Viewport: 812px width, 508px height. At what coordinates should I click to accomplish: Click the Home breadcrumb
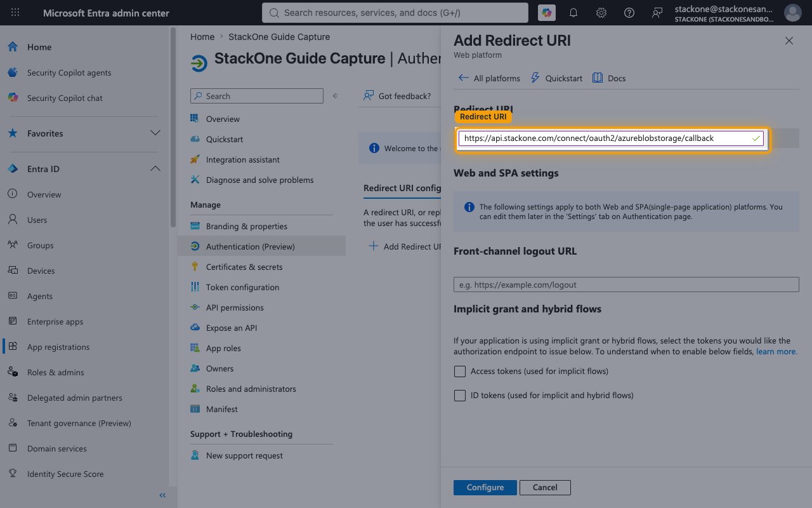(202, 37)
